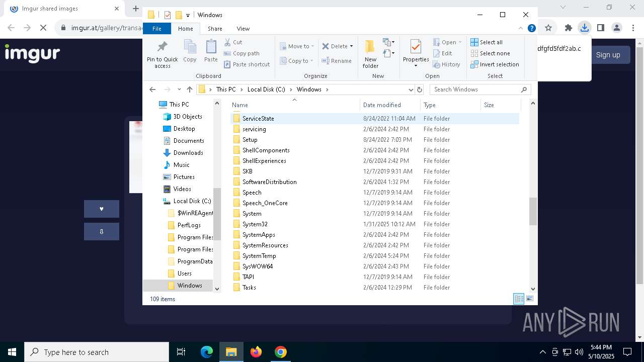Image resolution: width=644 pixels, height=362 pixels.
Task: Click the heart icon on Imgur page
Action: point(102,209)
